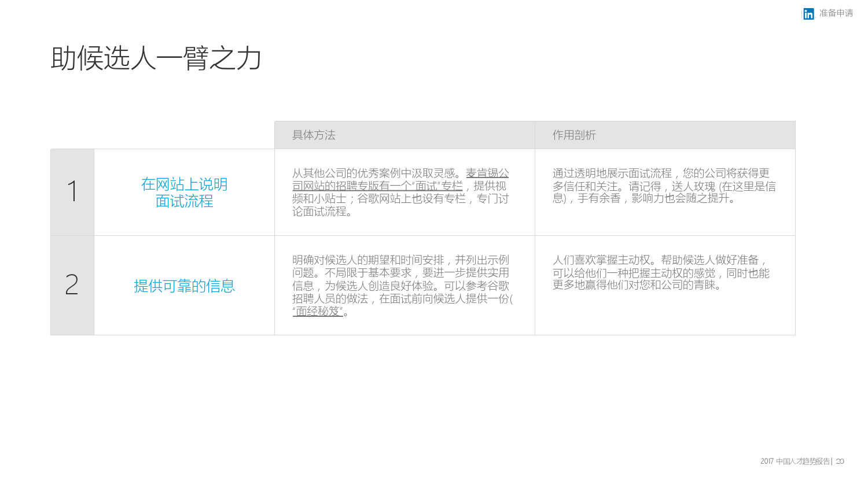Select the blue heading 提供可靠的信息
The height and width of the screenshot is (488, 868).
tap(184, 286)
